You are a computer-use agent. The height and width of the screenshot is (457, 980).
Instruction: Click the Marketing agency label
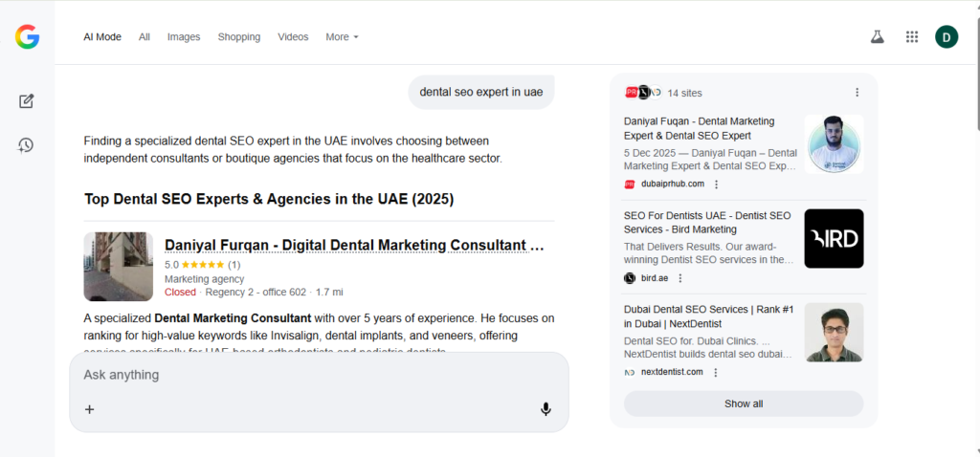point(205,279)
